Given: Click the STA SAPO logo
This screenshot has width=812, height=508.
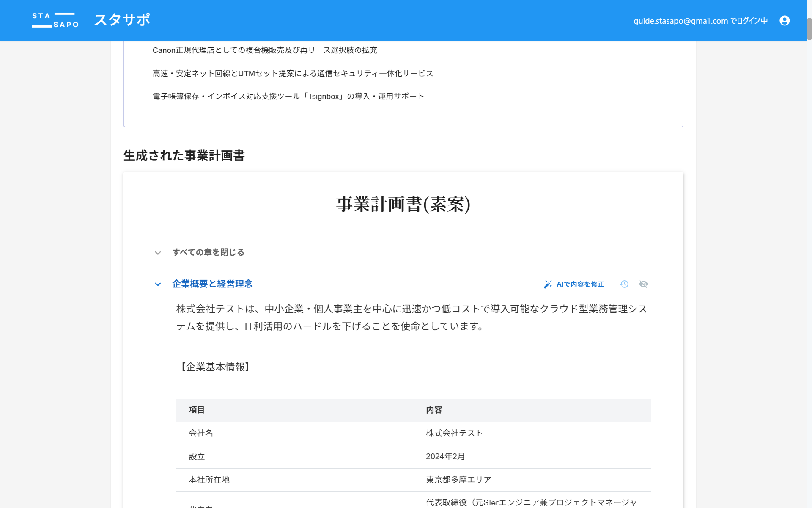Looking at the screenshot, I should point(55,20).
